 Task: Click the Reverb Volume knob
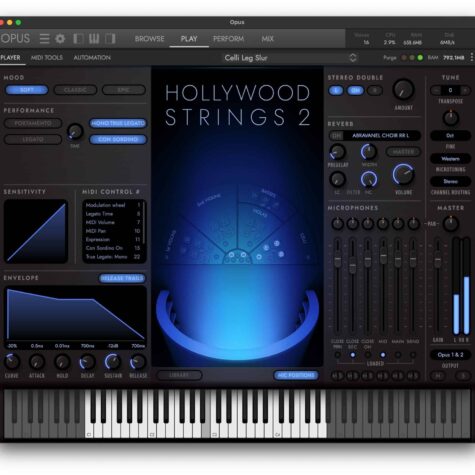(403, 174)
